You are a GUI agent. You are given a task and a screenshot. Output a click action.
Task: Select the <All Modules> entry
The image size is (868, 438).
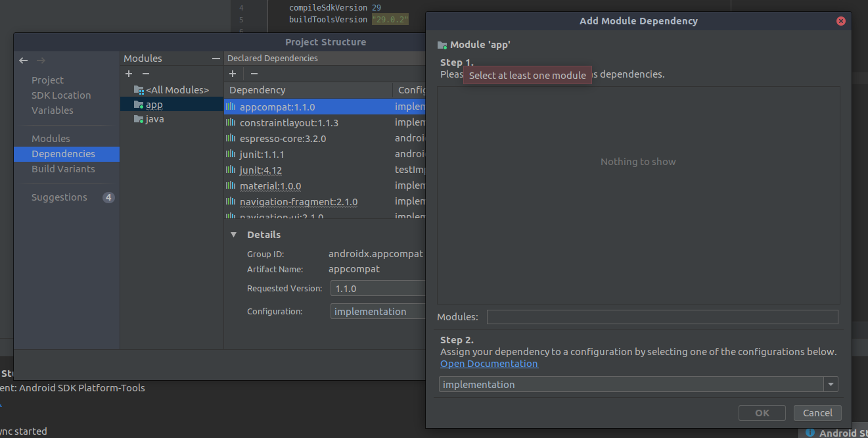pyautogui.click(x=177, y=89)
